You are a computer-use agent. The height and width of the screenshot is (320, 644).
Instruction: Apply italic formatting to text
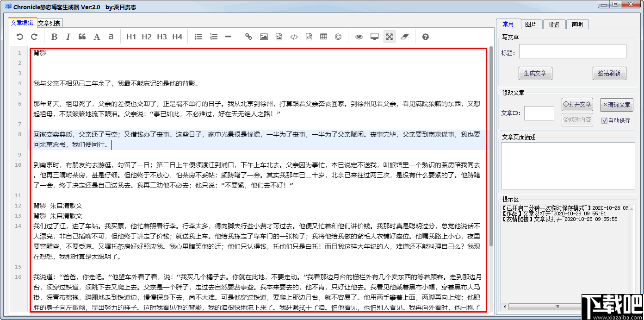click(68, 37)
